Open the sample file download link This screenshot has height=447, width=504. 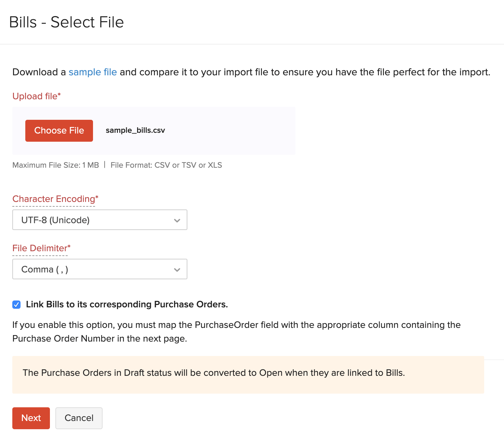coord(92,72)
